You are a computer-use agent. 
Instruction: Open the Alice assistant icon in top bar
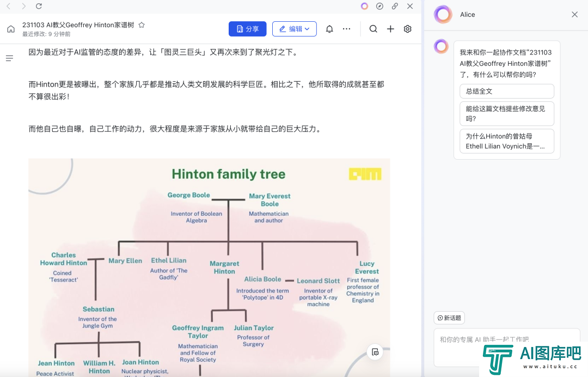(364, 6)
